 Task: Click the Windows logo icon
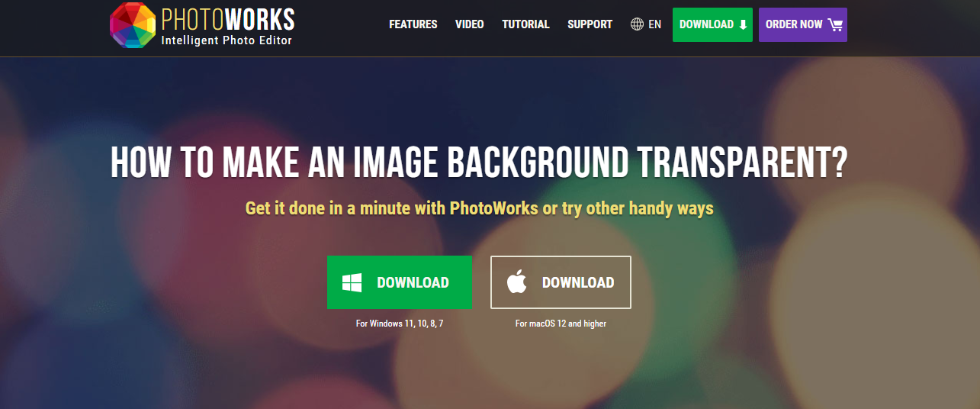[352, 283]
